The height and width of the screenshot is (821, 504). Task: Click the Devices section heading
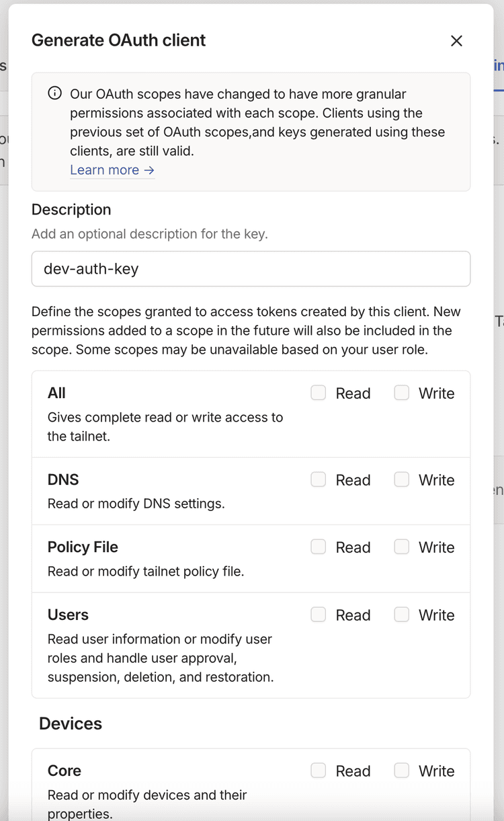(70, 724)
